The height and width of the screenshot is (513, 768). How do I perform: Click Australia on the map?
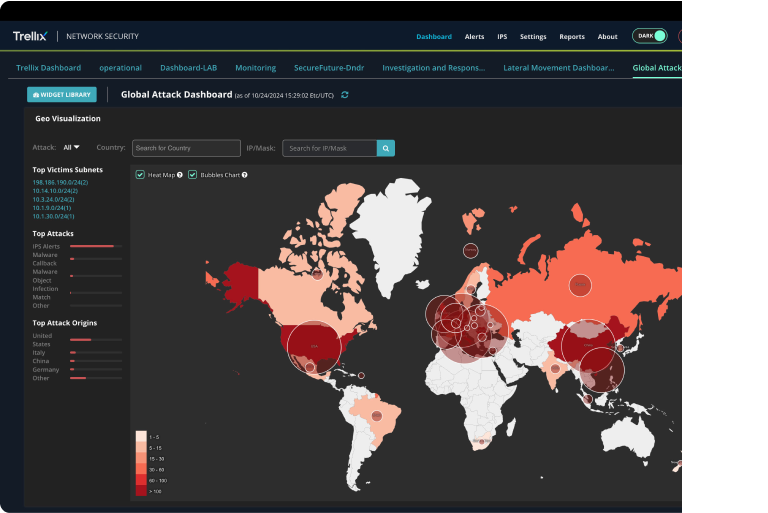(x=629, y=438)
